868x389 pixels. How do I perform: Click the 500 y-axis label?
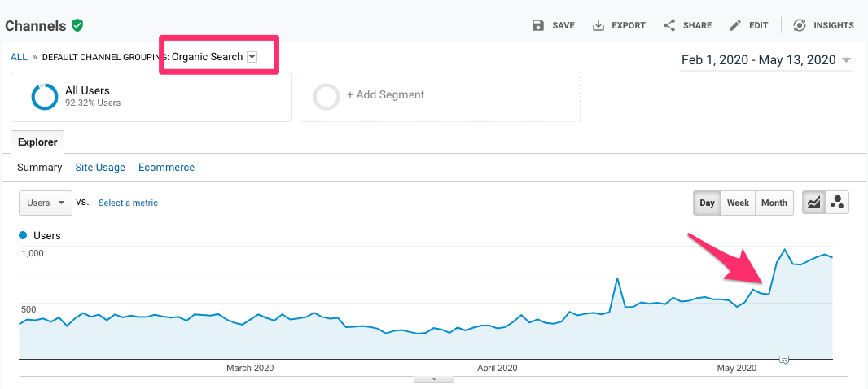click(28, 309)
